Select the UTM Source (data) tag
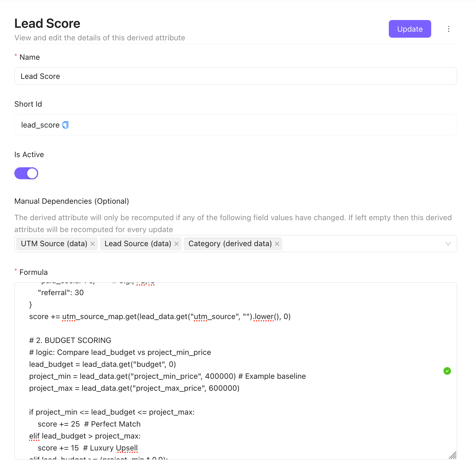The image size is (476, 466). click(54, 244)
